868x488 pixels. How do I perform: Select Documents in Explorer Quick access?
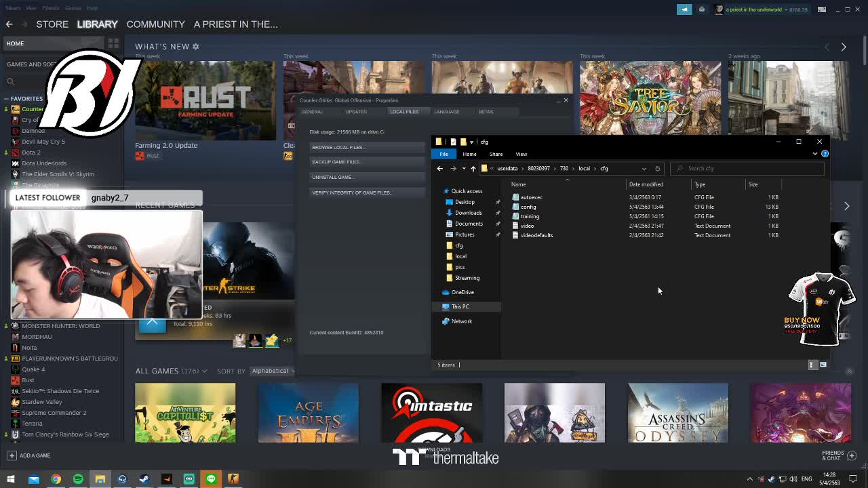[469, 224]
